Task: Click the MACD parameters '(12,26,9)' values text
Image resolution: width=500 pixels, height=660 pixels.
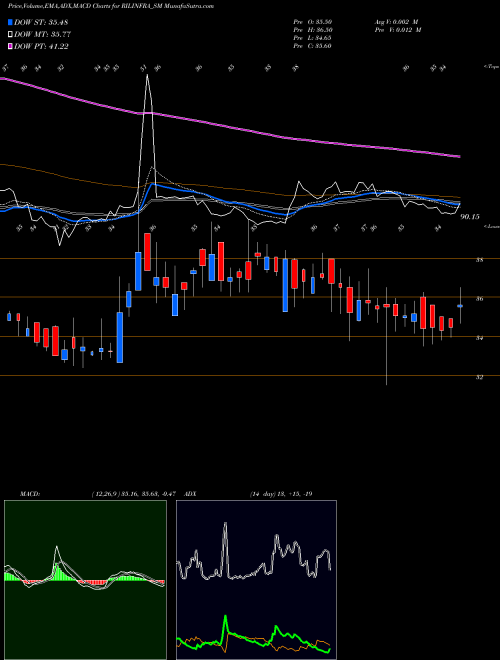Action: (x=136, y=494)
